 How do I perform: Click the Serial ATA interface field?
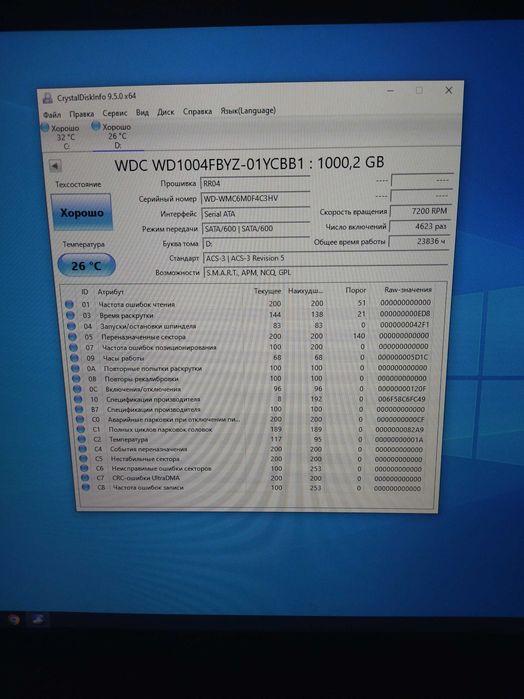(255, 214)
